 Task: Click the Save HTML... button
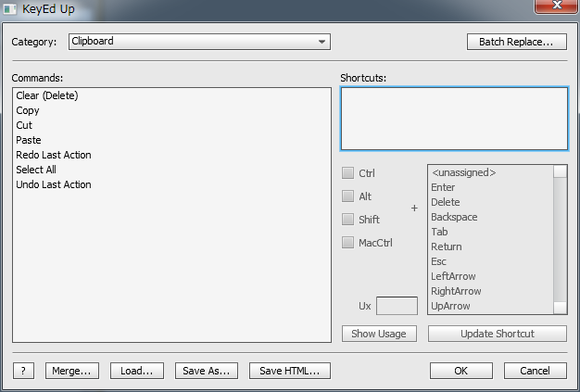290,371
